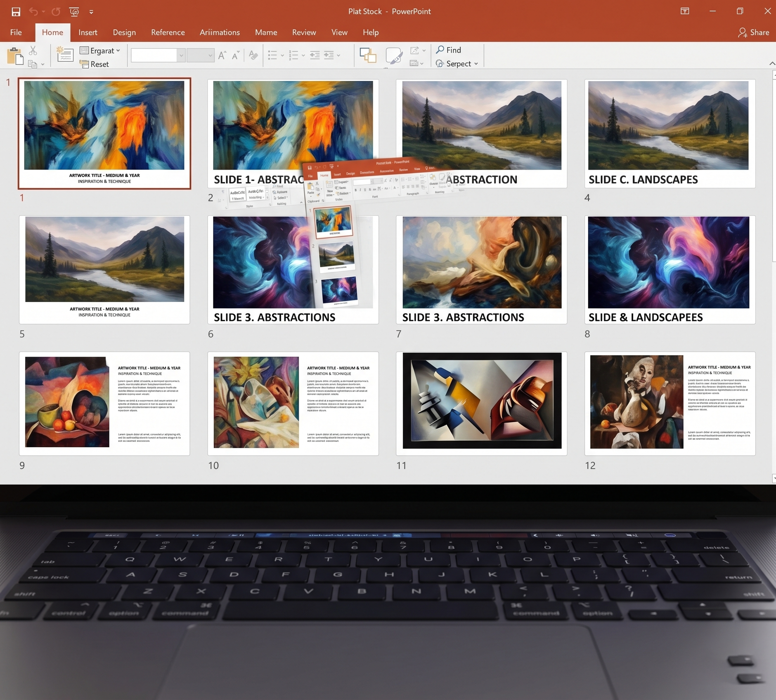Viewport: 776px width, 700px height.
Task: Open the Help tab
Action: pyautogui.click(x=371, y=32)
